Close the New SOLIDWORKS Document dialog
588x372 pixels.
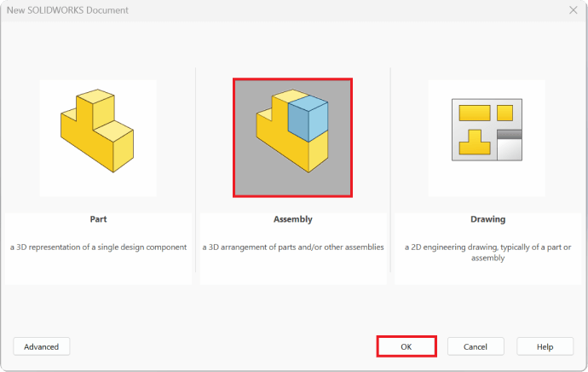(x=573, y=10)
